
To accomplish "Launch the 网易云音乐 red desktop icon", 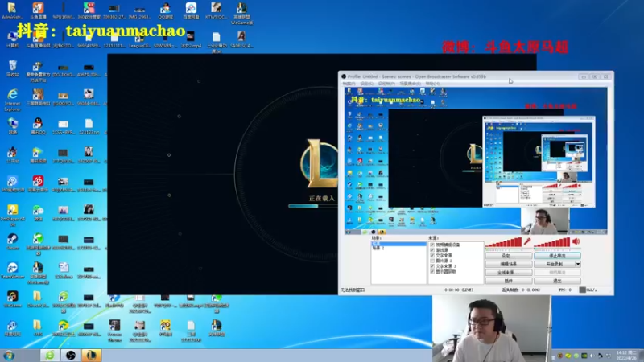I will point(38,184).
